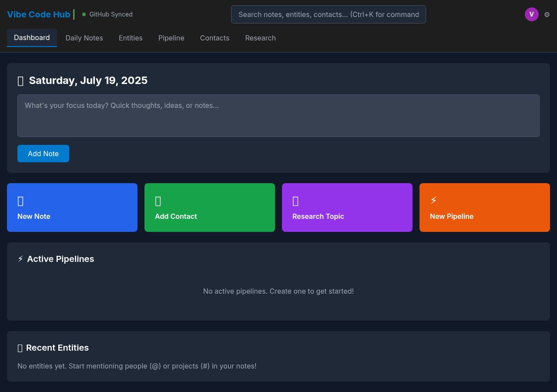
Task: Click inside the quick thoughts text area
Action: tap(278, 116)
